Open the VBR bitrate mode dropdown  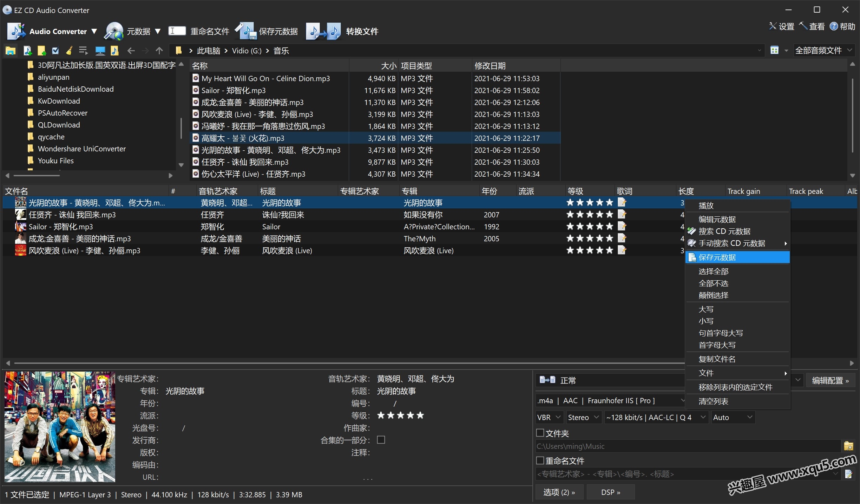[x=550, y=417]
